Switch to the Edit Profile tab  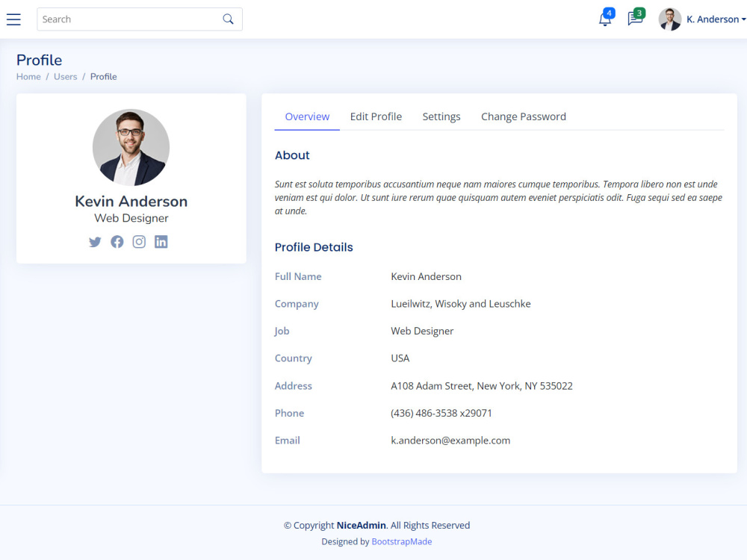click(376, 116)
